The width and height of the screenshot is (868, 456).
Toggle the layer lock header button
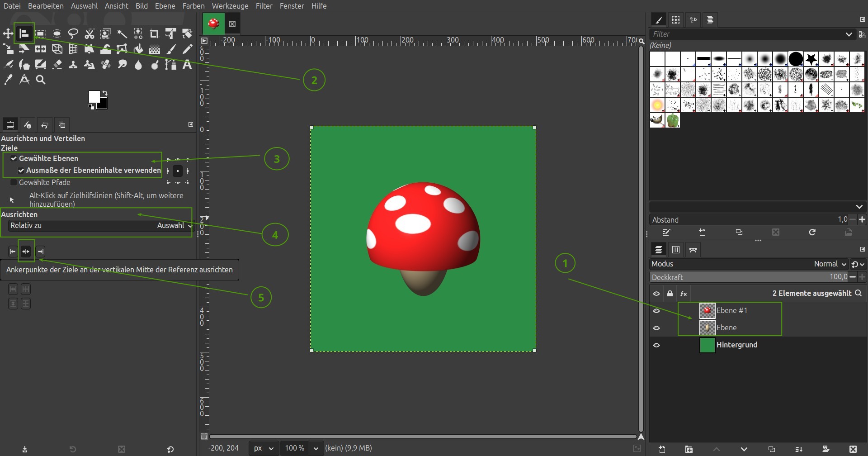[x=670, y=294]
